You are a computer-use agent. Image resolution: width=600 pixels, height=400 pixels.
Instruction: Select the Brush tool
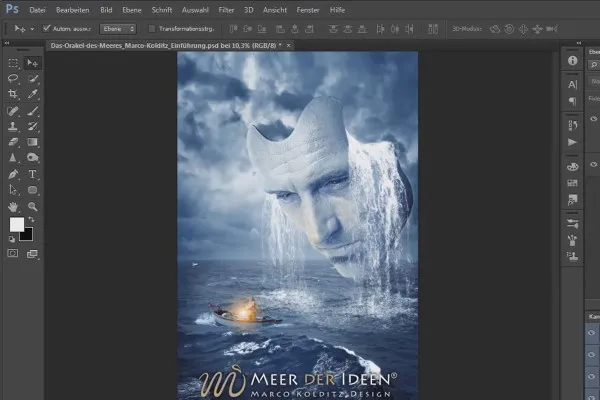point(33,111)
